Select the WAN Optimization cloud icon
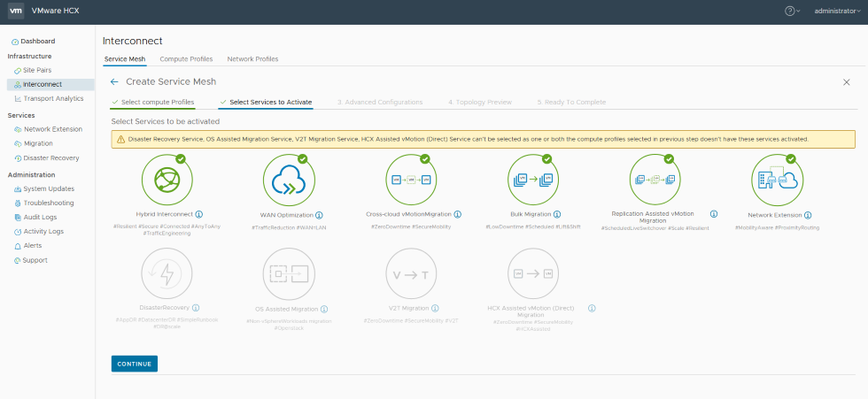This screenshot has height=399, width=868. [x=289, y=180]
